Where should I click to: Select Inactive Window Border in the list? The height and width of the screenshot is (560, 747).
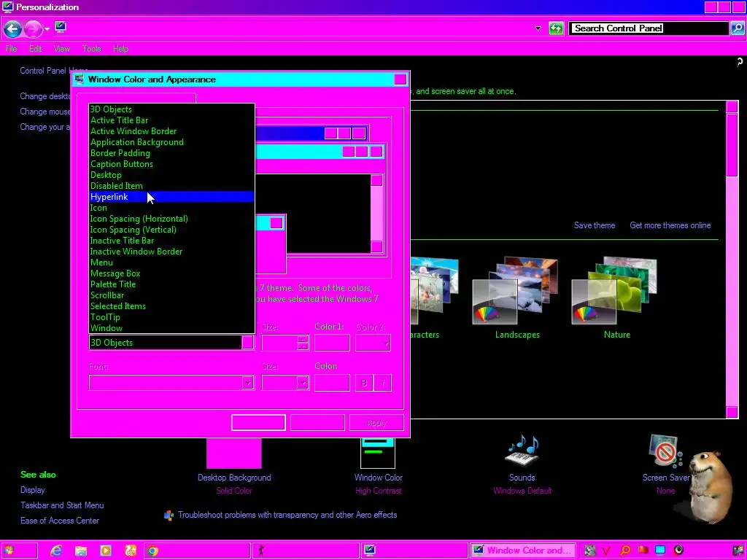click(x=171, y=252)
